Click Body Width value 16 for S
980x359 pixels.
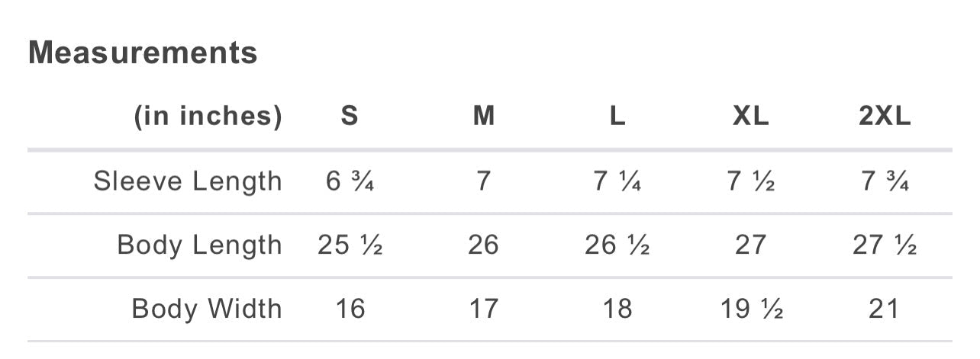(x=350, y=309)
